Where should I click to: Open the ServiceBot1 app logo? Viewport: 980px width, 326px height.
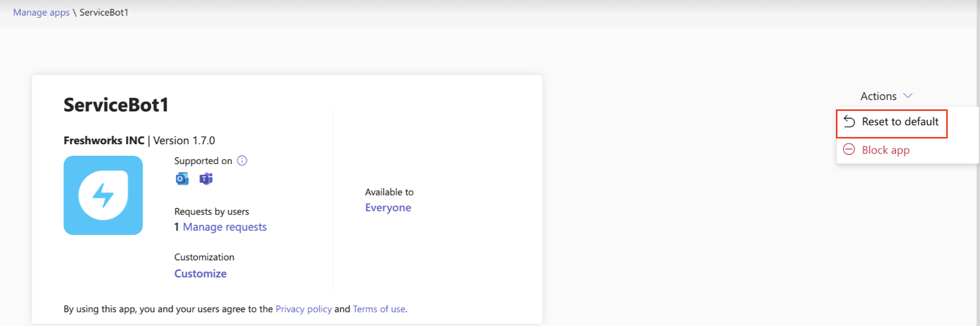(103, 195)
